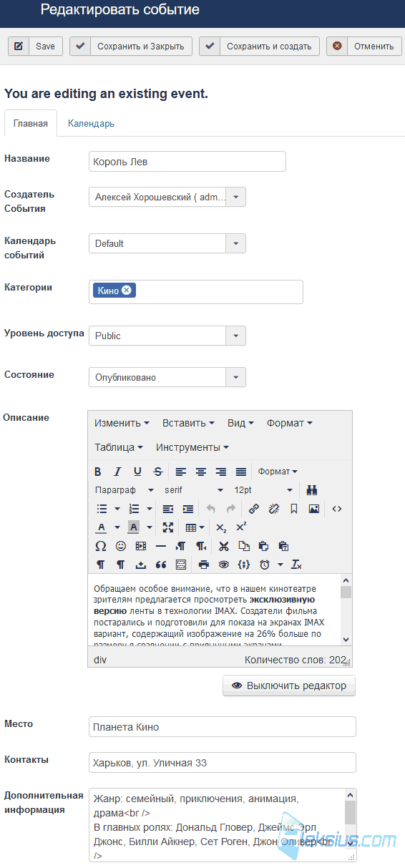405x868 pixels.
Task: Expand the Уровень доступа dropdown
Action: (235, 336)
